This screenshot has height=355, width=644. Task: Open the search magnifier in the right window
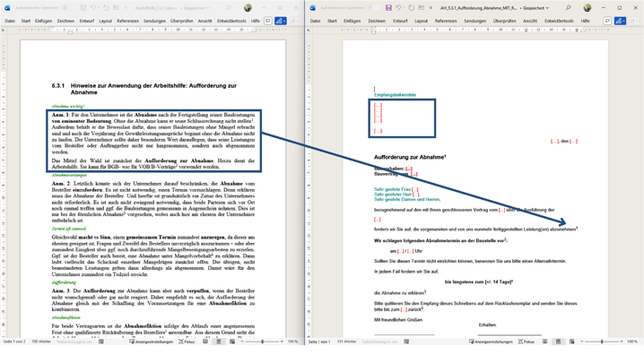point(569,8)
